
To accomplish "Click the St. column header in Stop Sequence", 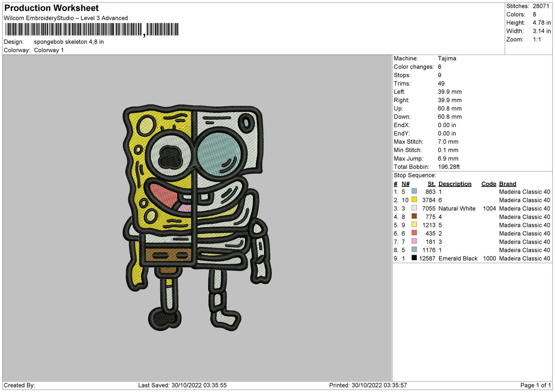I will [x=431, y=184].
